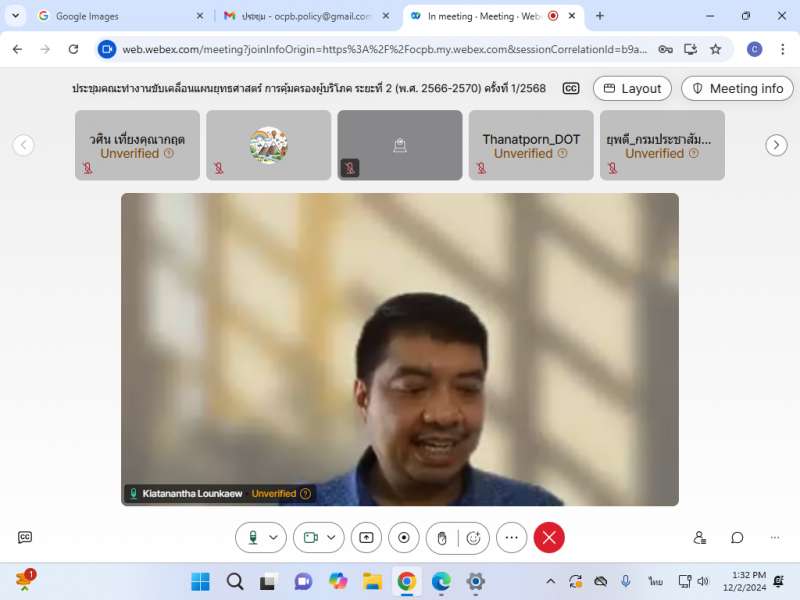Toggle the camera video button

(x=311, y=538)
